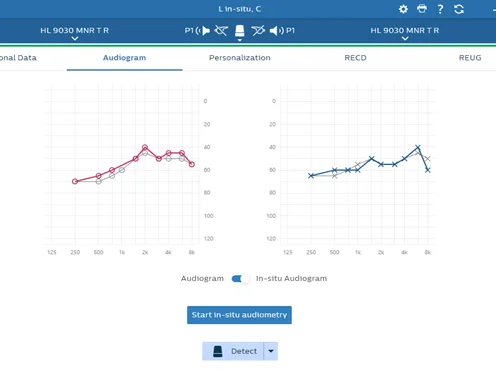Click the hearing aid icon in Detect button

[x=218, y=351]
